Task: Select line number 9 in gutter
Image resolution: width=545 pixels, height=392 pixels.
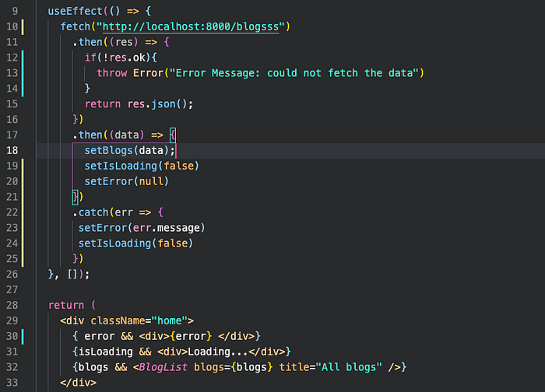Action: [15, 11]
